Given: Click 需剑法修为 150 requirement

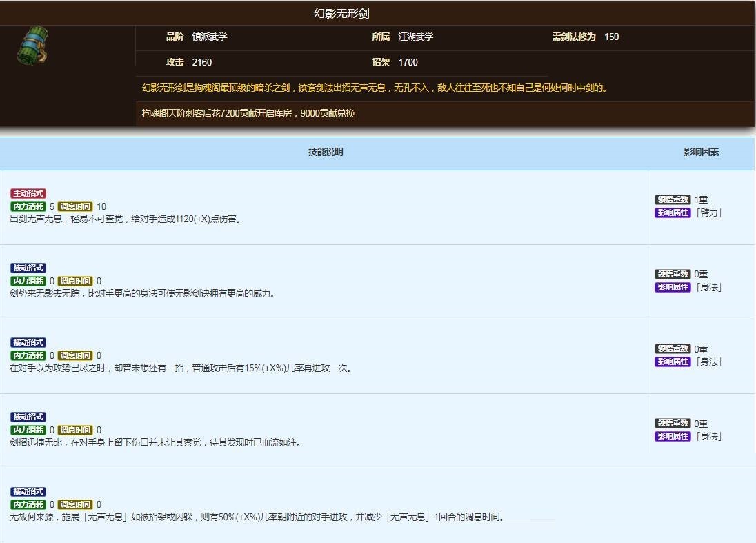Looking at the screenshot, I should pyautogui.click(x=585, y=37).
